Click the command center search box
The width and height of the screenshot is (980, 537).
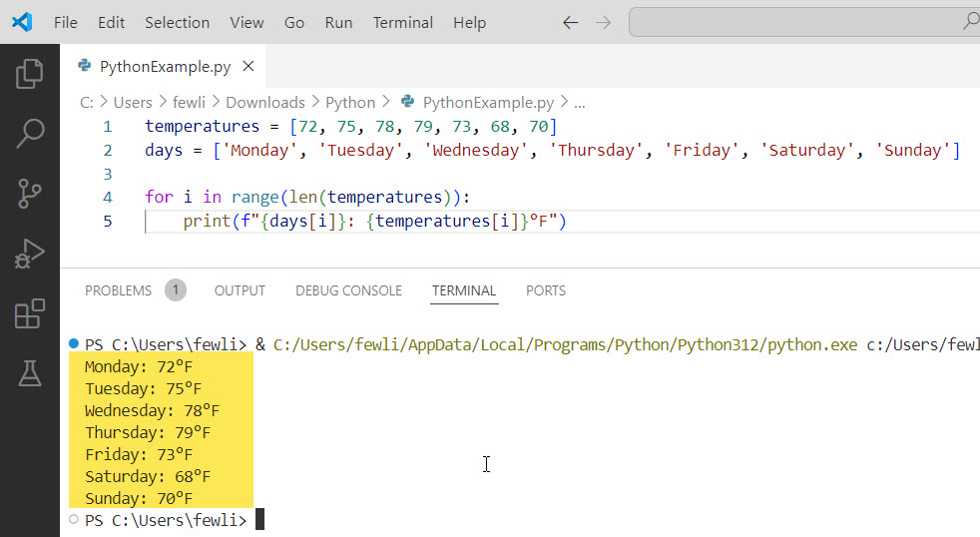tap(803, 23)
